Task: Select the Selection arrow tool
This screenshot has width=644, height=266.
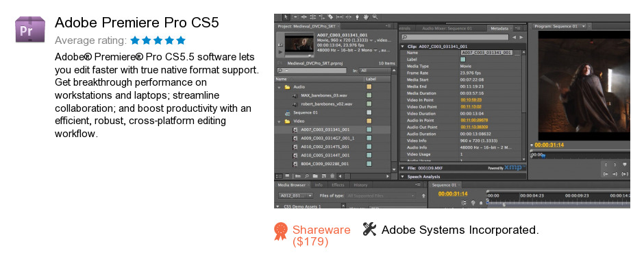Action: coord(286,17)
